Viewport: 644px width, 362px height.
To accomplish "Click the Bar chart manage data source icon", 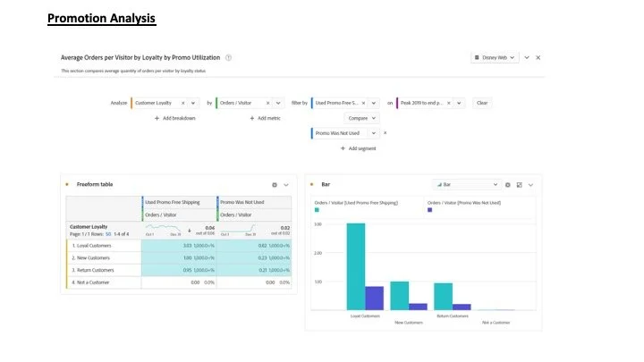I will point(519,185).
